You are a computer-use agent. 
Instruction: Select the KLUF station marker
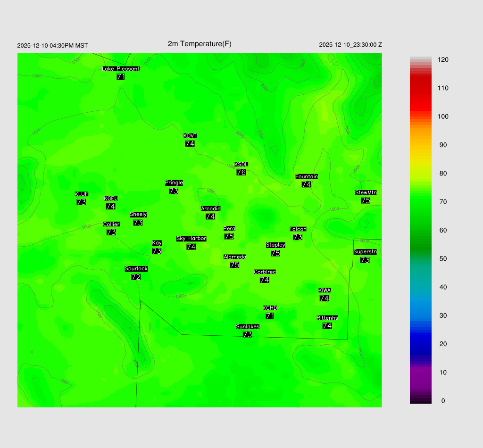pos(82,194)
